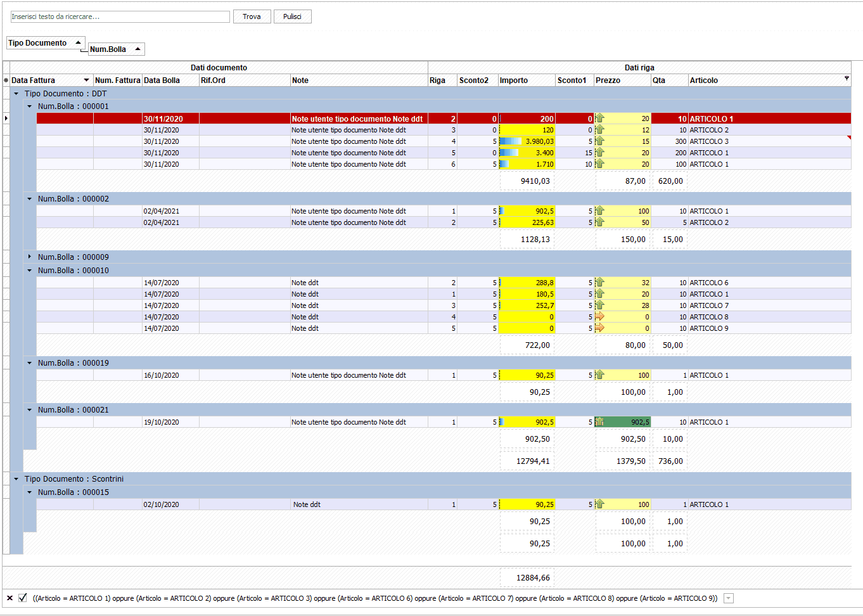Sort by Sconto1 column header

pos(575,80)
